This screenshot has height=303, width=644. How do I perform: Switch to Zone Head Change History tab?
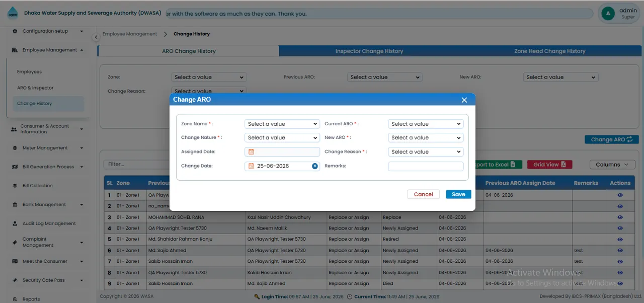550,51
